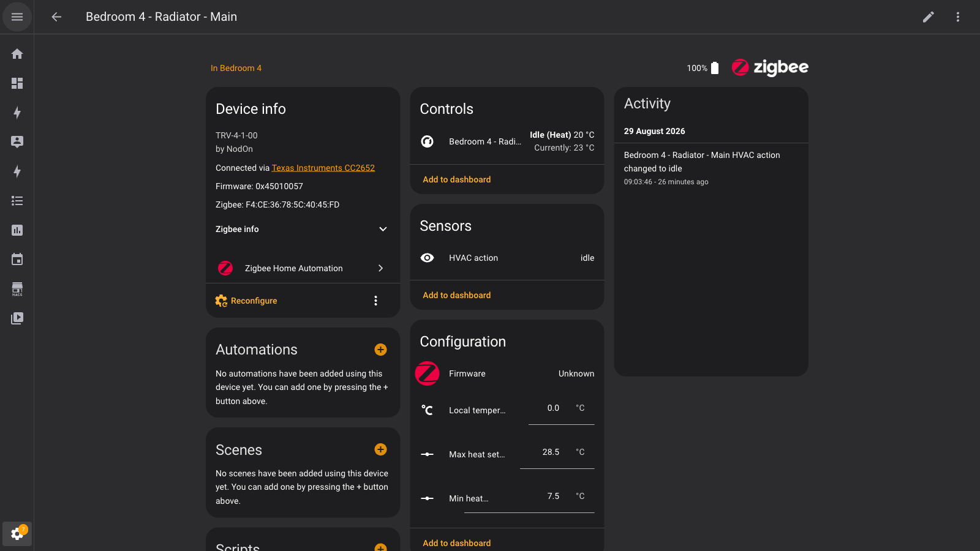The height and width of the screenshot is (551, 980).
Task: Open activity entry HVAC action changed to idle
Action: point(711,168)
